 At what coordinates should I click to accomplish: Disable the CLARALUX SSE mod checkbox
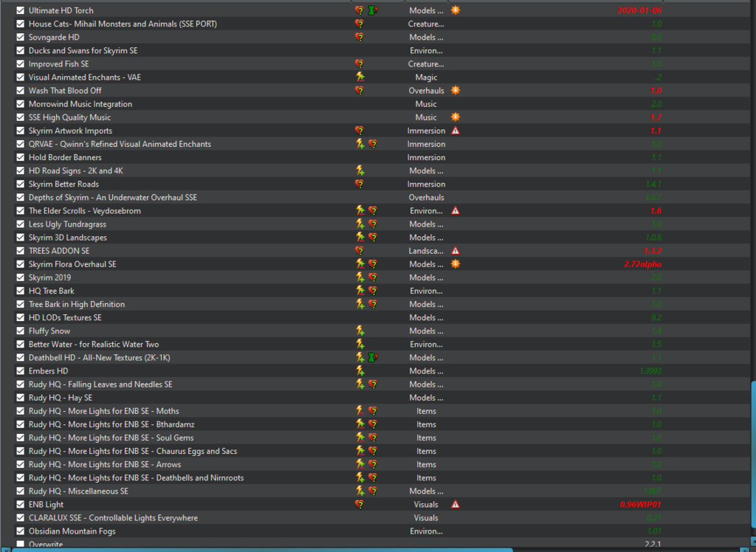tap(21, 518)
